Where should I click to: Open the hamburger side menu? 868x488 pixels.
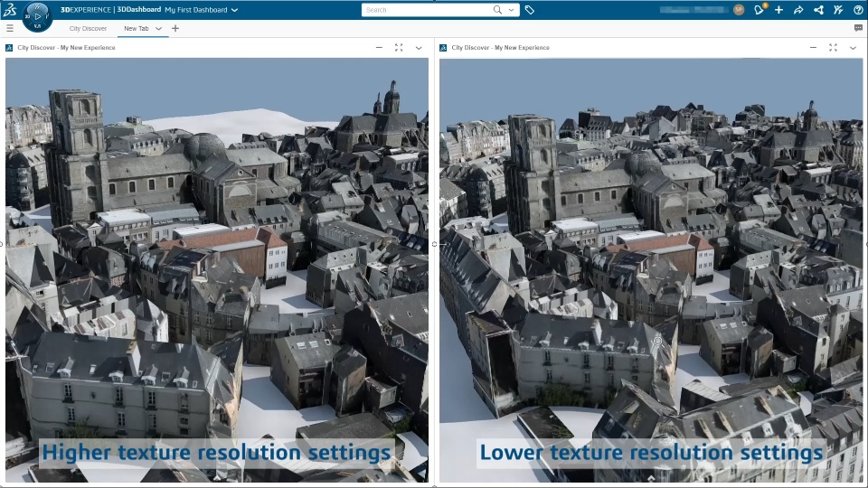[x=9, y=28]
